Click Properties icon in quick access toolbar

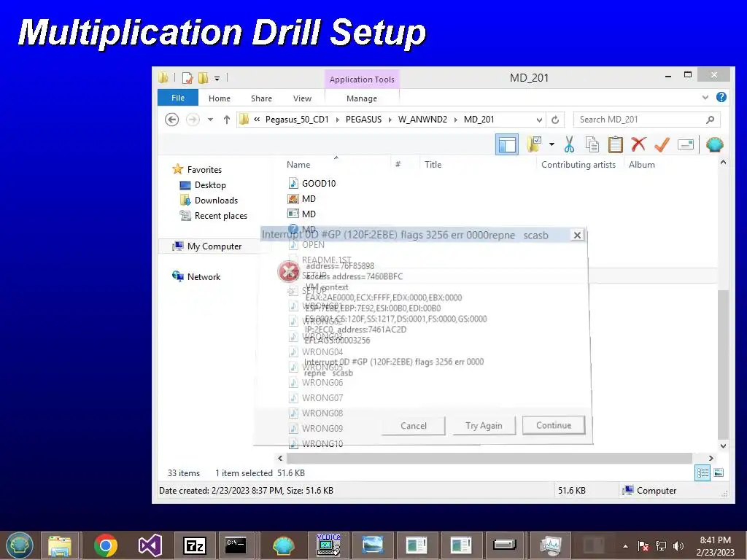(x=187, y=77)
